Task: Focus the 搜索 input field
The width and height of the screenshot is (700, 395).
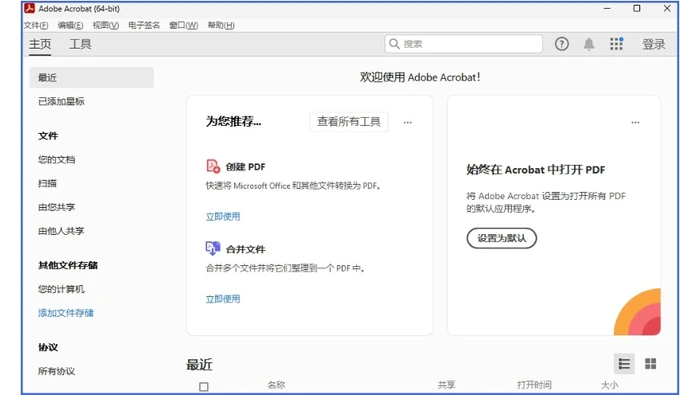Action: (464, 44)
